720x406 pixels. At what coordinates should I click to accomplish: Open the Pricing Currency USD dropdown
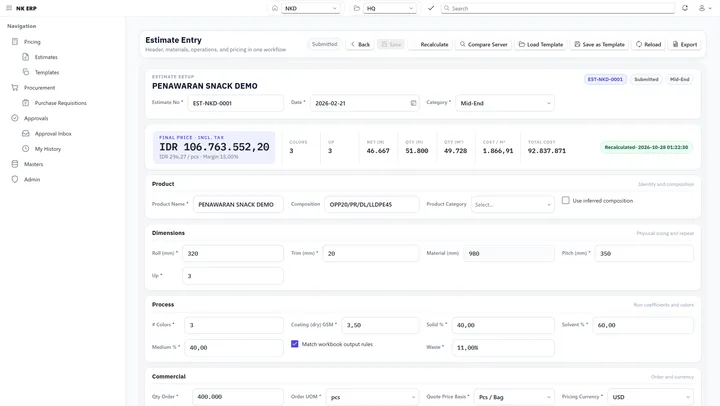pos(651,397)
